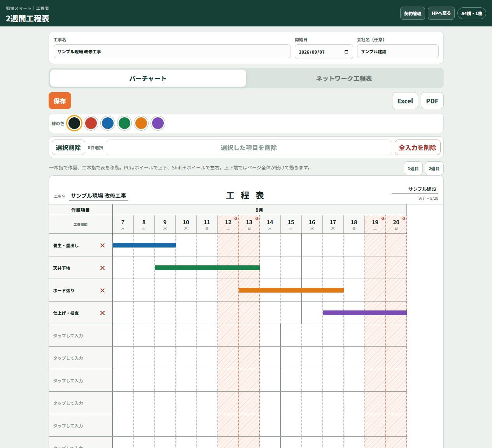
Task: Pick the blue line color swatch
Action: point(108,123)
